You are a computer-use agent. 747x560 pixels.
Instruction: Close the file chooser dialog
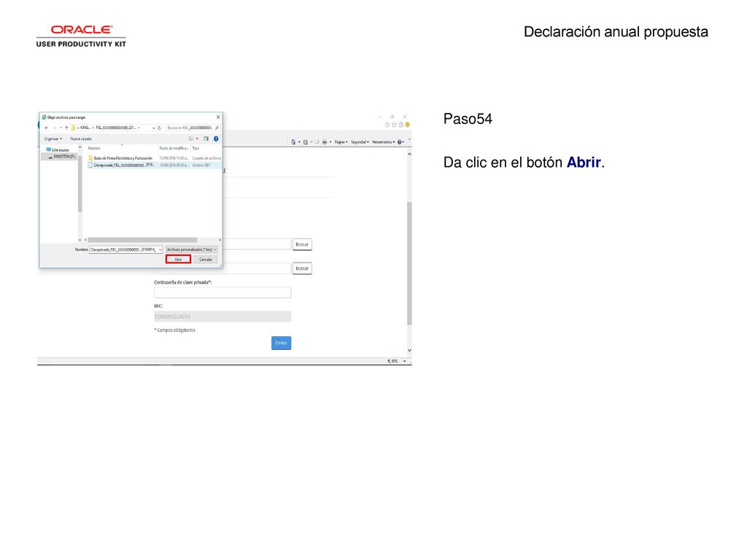tap(218, 117)
